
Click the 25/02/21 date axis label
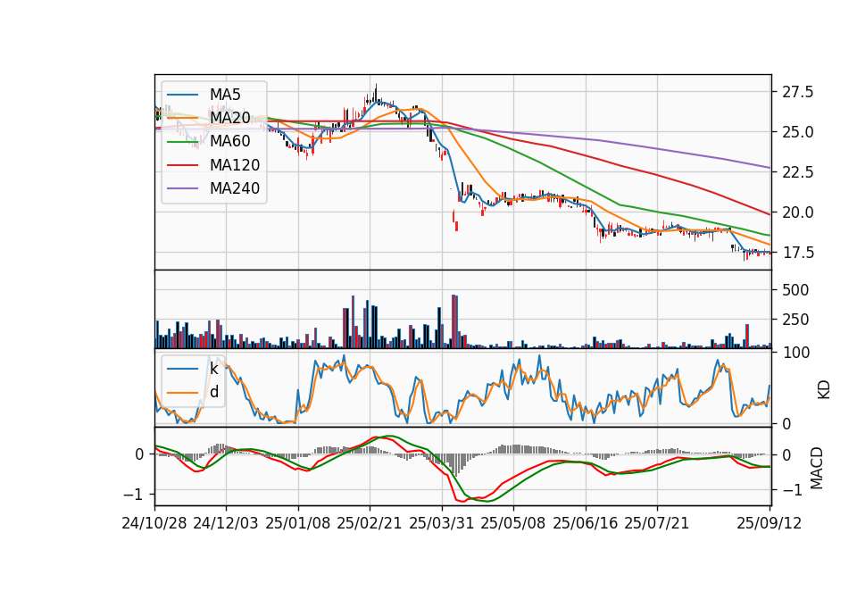click(x=370, y=523)
